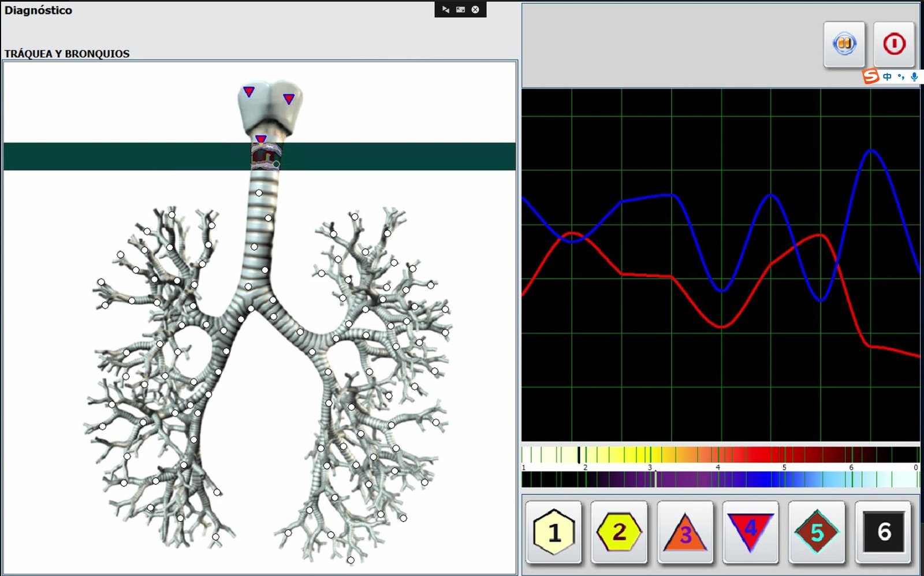Toggle fullscreen in the black overlay bar
This screenshot has height=576, width=924.
(460, 10)
